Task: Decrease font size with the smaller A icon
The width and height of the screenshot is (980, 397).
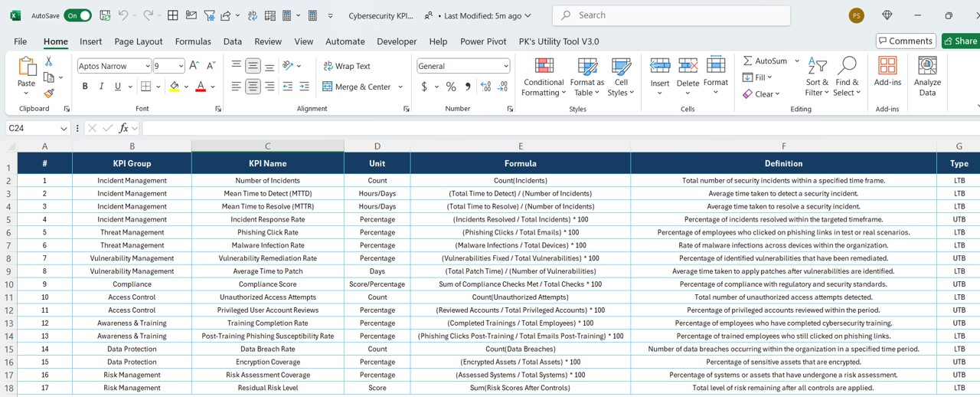Action: [x=210, y=66]
